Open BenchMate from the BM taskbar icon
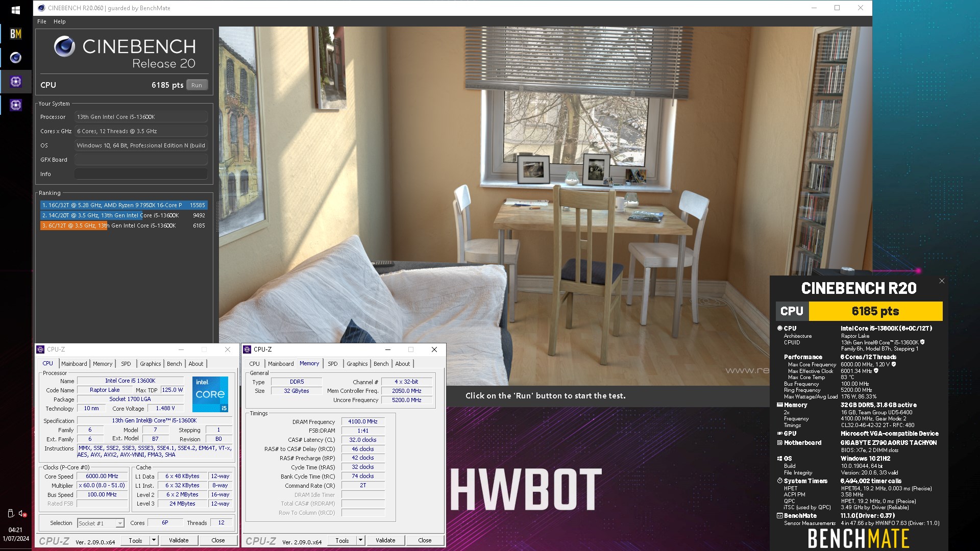Screen dimensions: 980x551 click(x=16, y=34)
